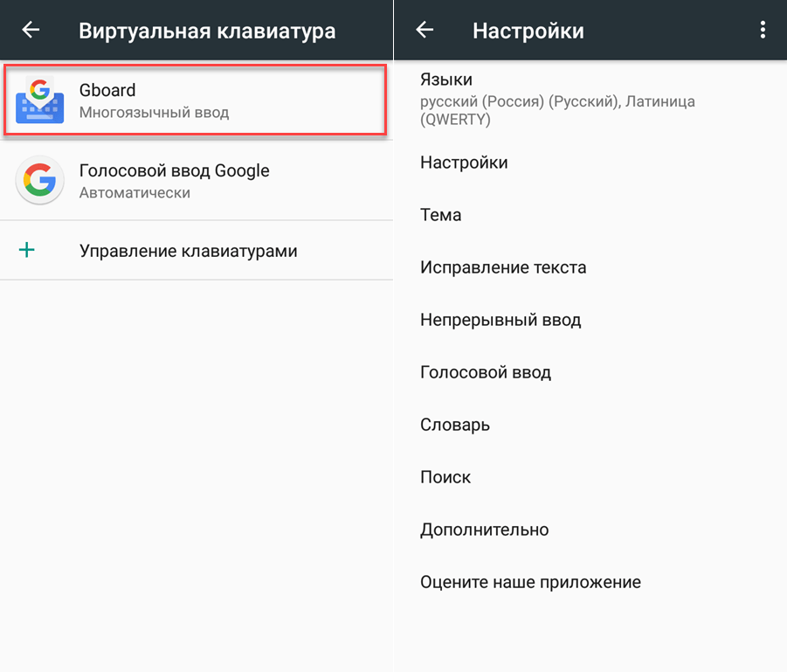Tap the Gboard keyboard icon
Image resolution: width=787 pixels, height=672 pixels.
click(x=39, y=100)
